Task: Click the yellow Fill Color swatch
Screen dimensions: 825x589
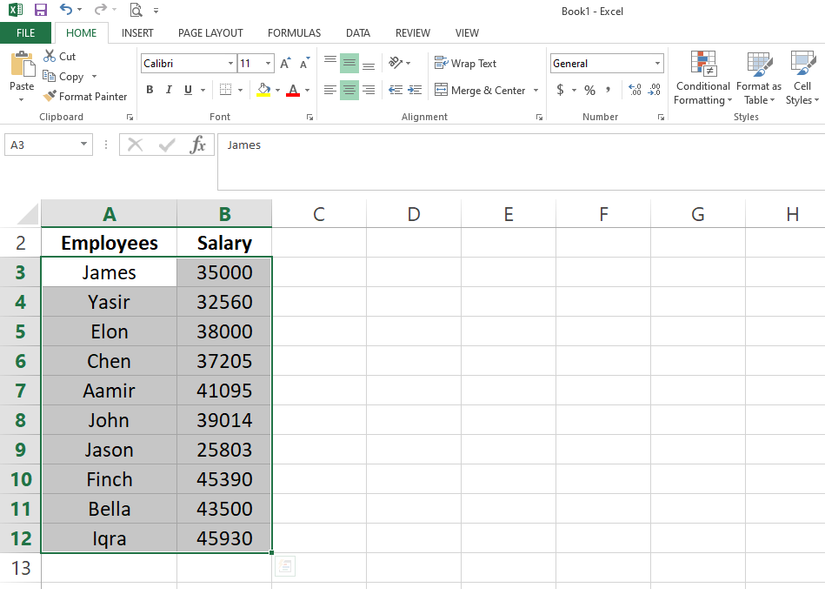Action: (x=262, y=90)
